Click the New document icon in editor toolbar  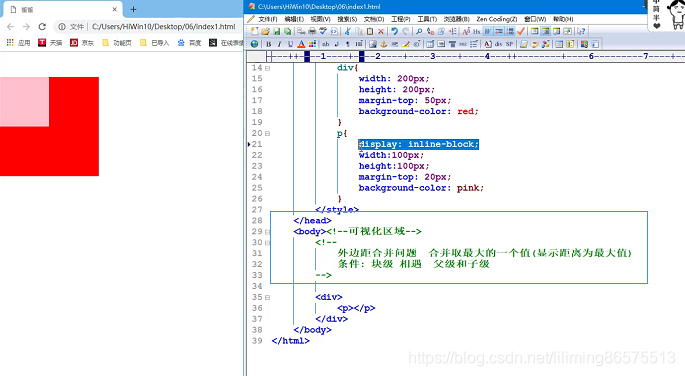[x=254, y=31]
